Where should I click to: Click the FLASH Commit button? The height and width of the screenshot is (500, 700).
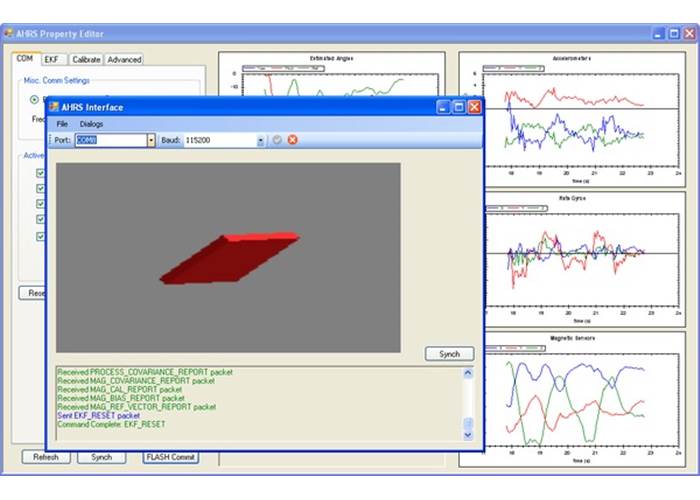click(170, 457)
